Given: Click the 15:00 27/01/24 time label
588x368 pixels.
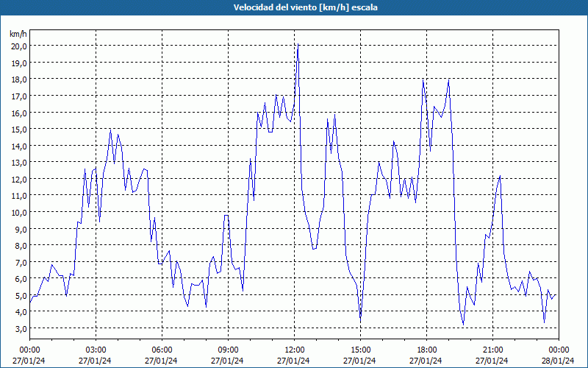Looking at the screenshot, I should click(360, 355).
